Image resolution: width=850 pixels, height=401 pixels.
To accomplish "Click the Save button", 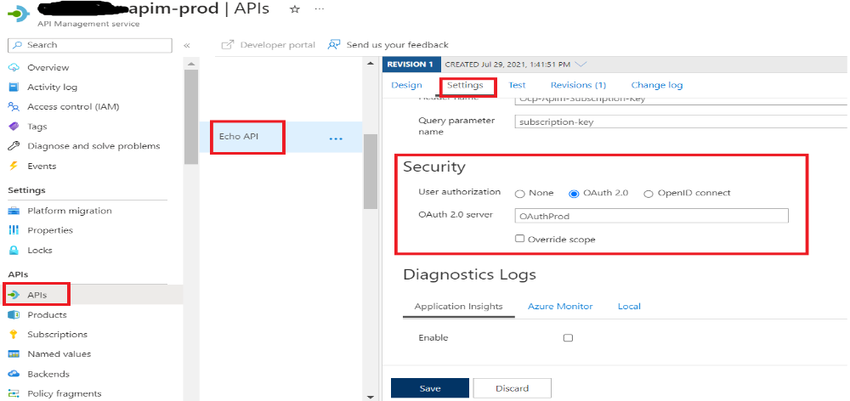I will (430, 388).
